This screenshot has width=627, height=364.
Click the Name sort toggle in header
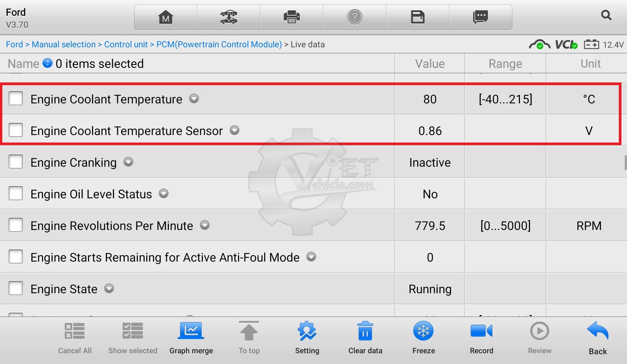(x=47, y=63)
